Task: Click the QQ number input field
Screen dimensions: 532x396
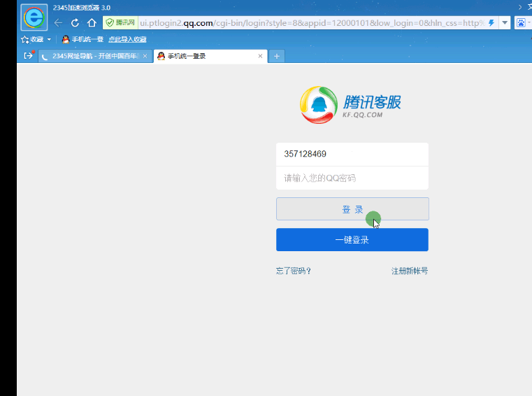Action: coord(352,154)
